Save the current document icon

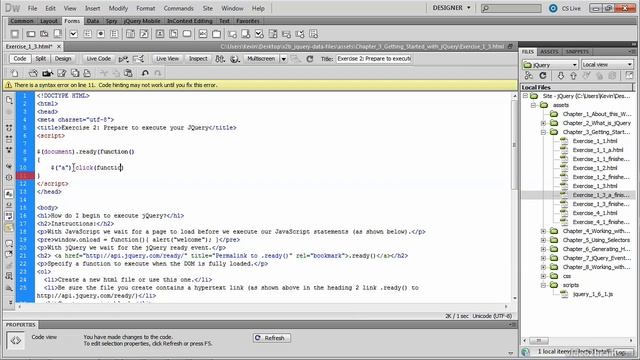[62, 73]
